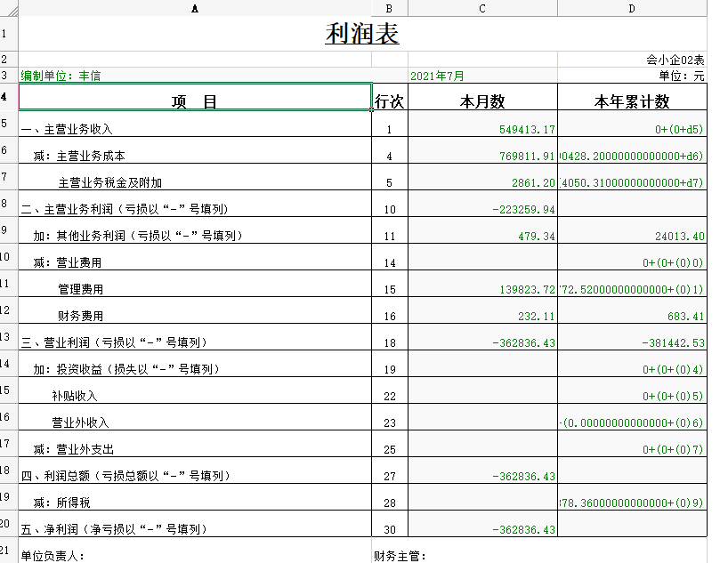Viewport: 728px width, 563px height.
Task: Select the 二、主营业务利润 row label
Action: click(195, 204)
